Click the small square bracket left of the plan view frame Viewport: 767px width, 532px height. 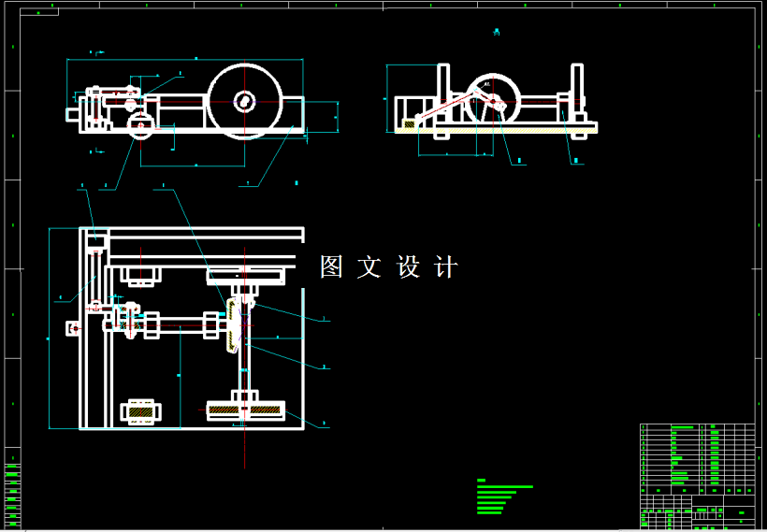[x=73, y=328]
